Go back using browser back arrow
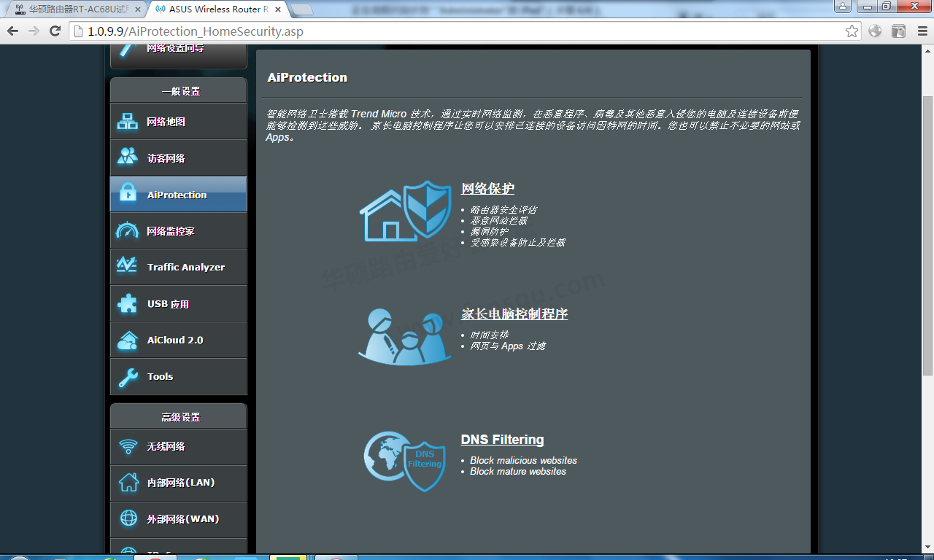The width and height of the screenshot is (934, 560). click(12, 31)
